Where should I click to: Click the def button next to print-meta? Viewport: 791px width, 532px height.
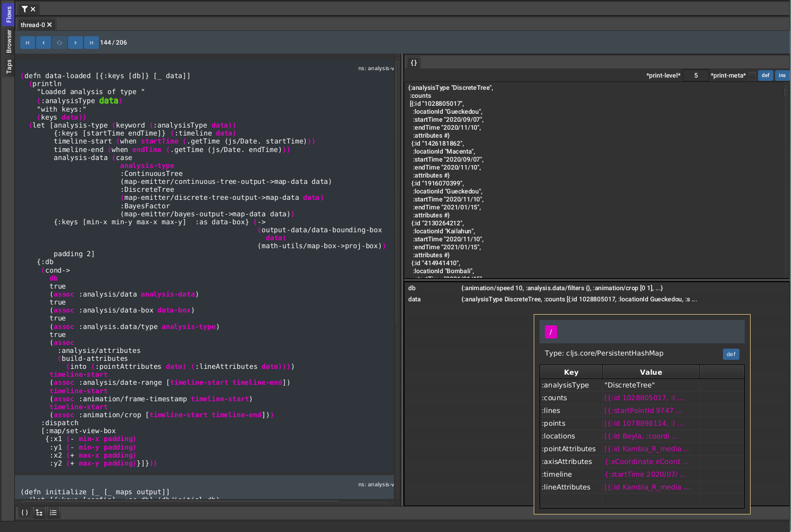coord(765,75)
